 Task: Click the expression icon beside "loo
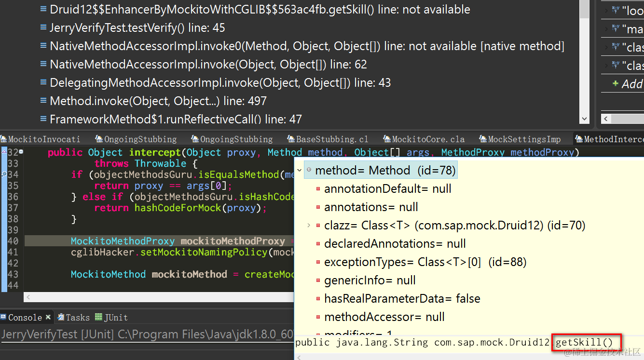[x=616, y=10]
